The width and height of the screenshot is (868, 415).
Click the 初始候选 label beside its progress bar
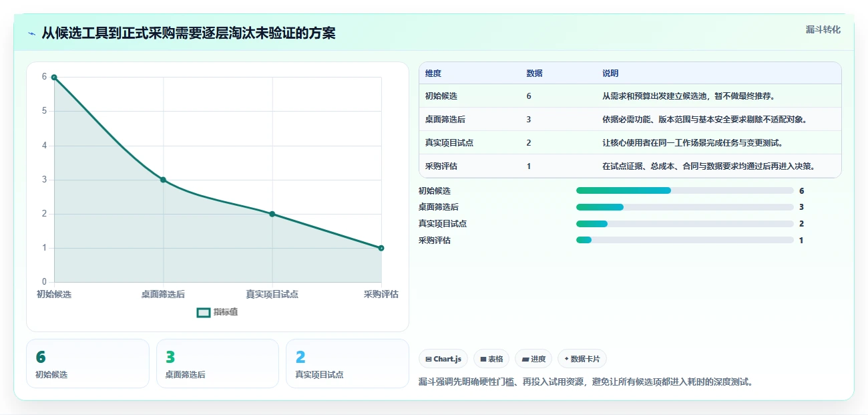(x=435, y=191)
